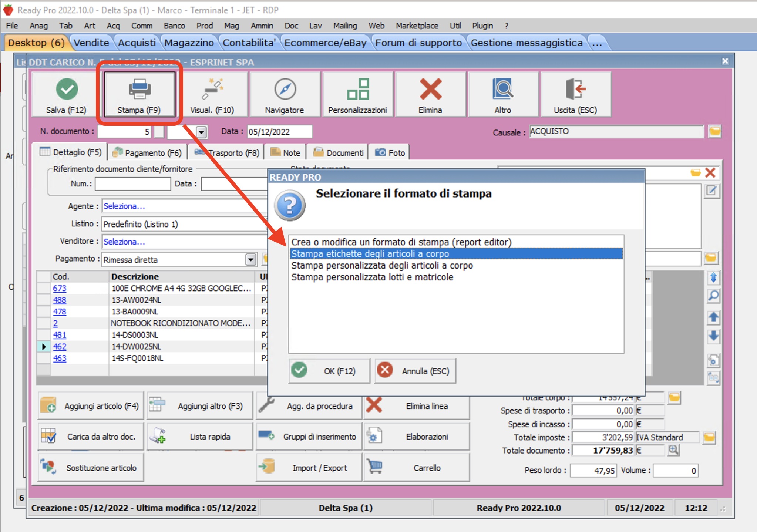Image resolution: width=757 pixels, height=532 pixels.
Task: Click the Peso lordo field
Action: 593,471
